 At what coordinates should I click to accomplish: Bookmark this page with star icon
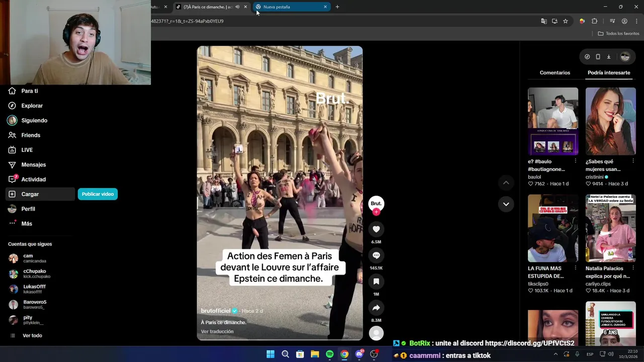click(566, 21)
